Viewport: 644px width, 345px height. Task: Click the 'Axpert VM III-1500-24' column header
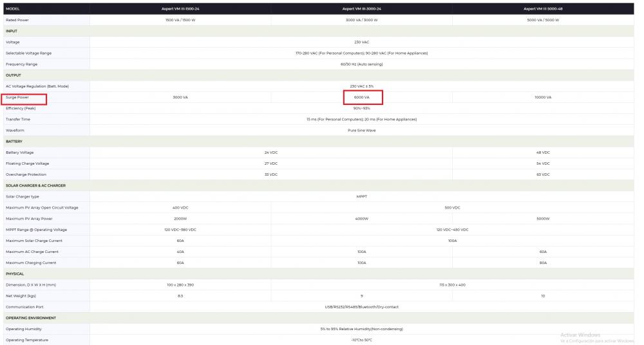[x=180, y=8]
